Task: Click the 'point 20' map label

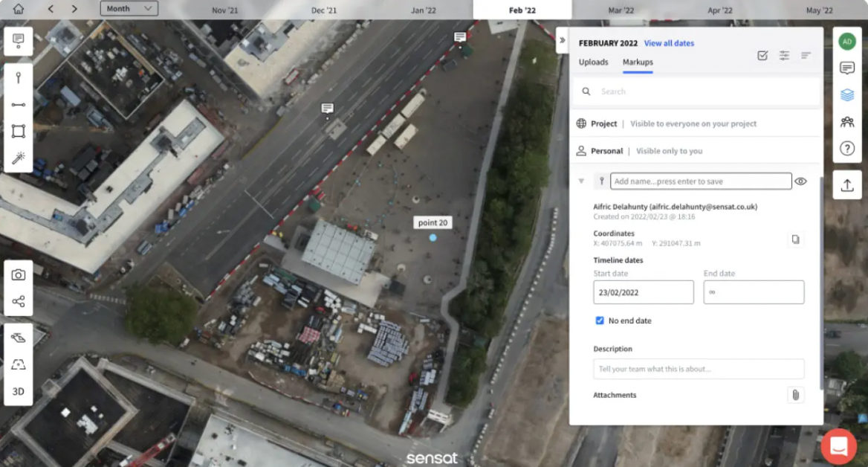Action: click(x=433, y=222)
